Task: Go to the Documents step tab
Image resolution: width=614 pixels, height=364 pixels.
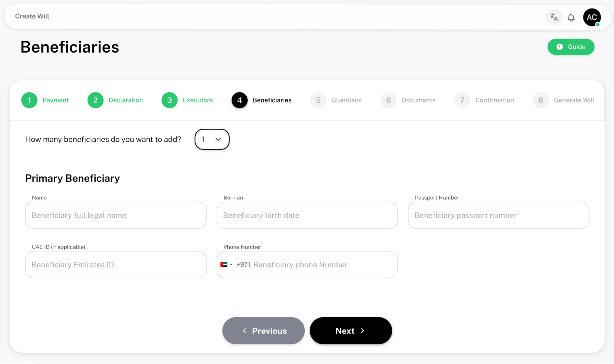Action: [408, 100]
